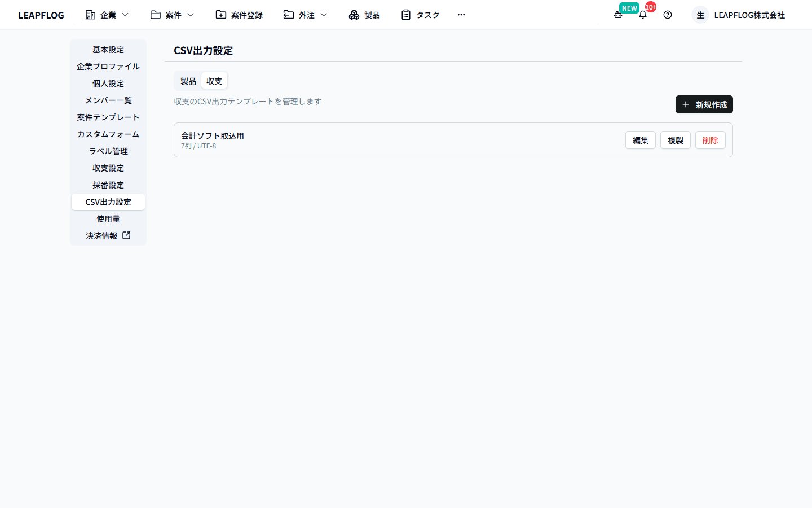Click the LEAPFLOG logo
Image resolution: width=812 pixels, height=508 pixels.
(x=41, y=15)
